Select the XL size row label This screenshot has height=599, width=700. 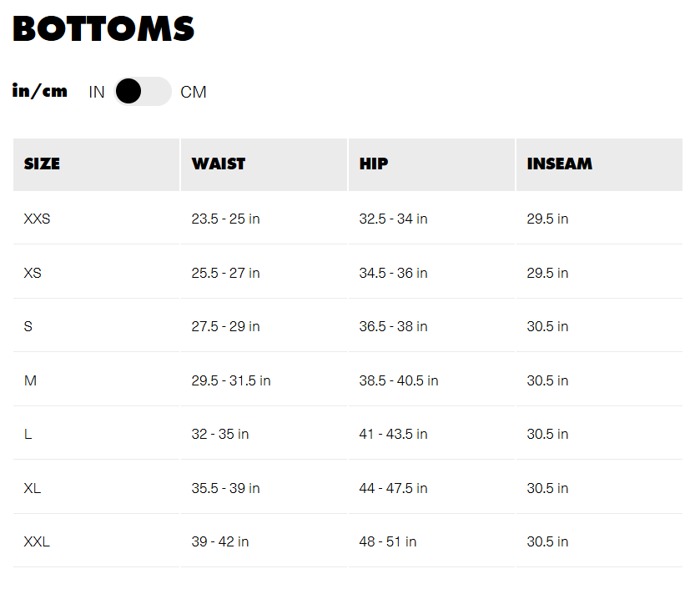point(33,488)
